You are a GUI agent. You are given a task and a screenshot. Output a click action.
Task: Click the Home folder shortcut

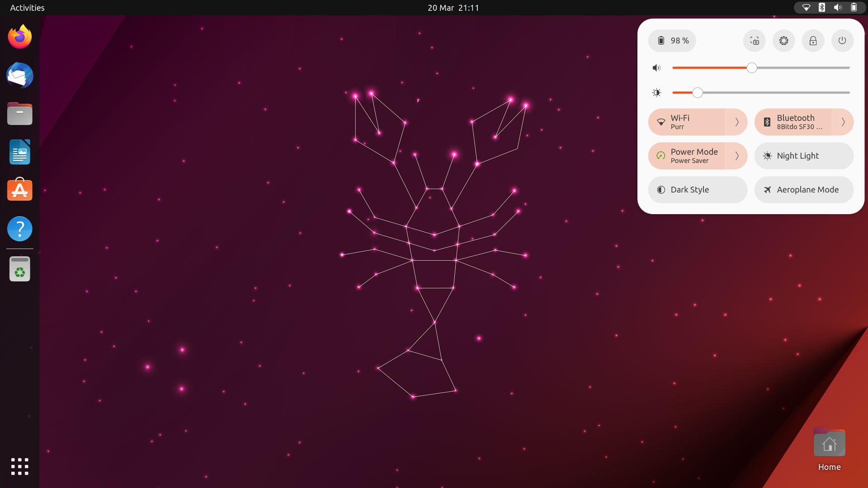(x=829, y=443)
